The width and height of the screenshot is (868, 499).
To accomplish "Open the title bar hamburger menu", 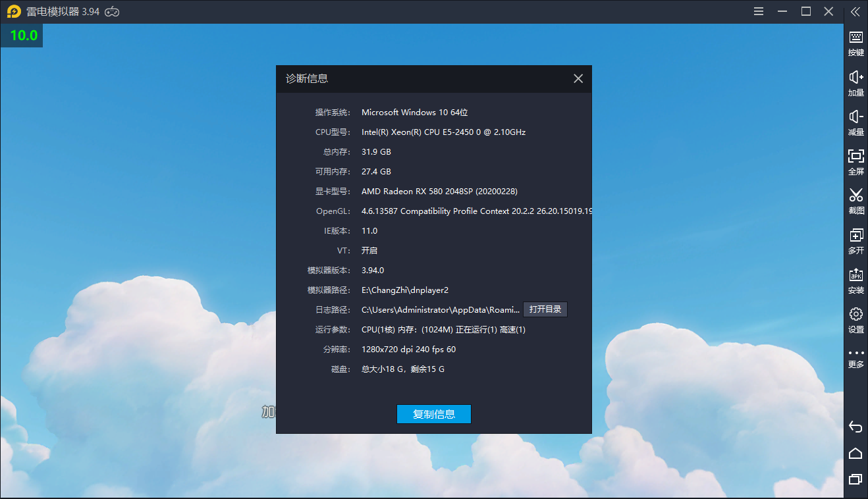I will 759,11.
